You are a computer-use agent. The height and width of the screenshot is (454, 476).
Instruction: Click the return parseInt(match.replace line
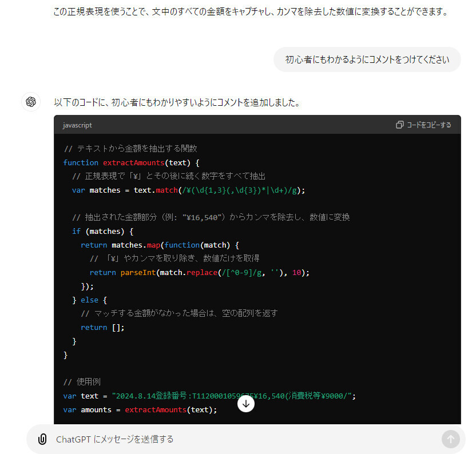point(200,273)
